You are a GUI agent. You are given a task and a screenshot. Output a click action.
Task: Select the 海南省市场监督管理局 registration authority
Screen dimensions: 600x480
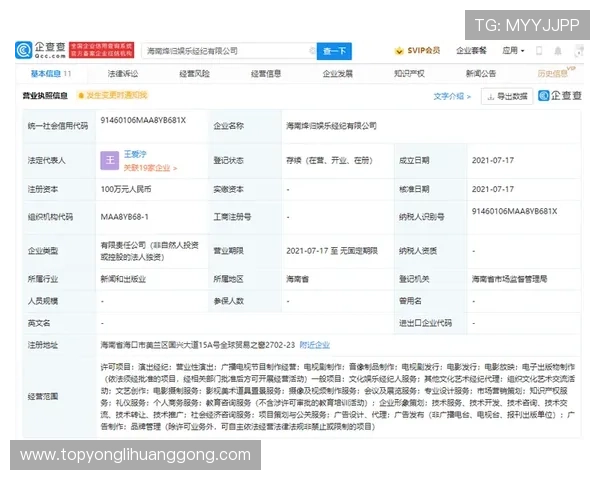click(x=509, y=279)
